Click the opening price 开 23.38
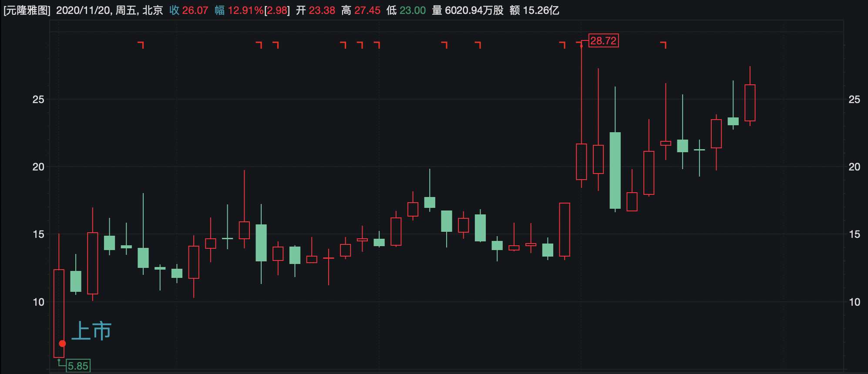Image resolution: width=868 pixels, height=374 pixels. click(x=316, y=10)
